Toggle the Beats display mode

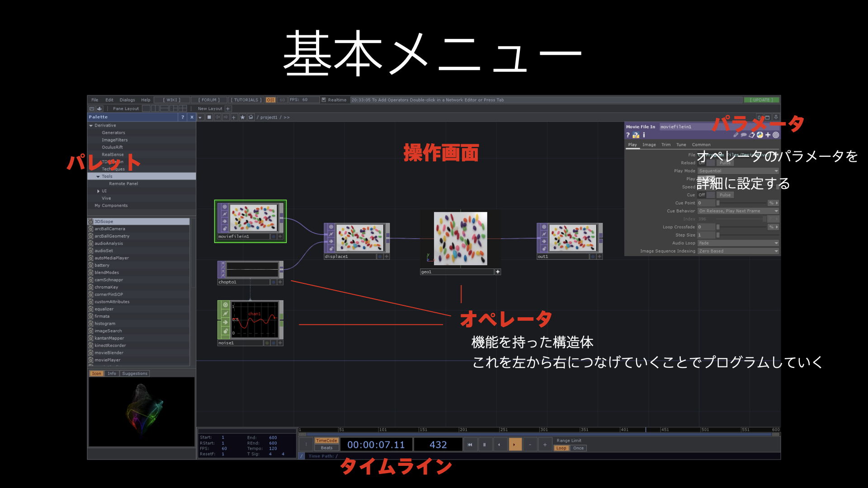(x=326, y=448)
